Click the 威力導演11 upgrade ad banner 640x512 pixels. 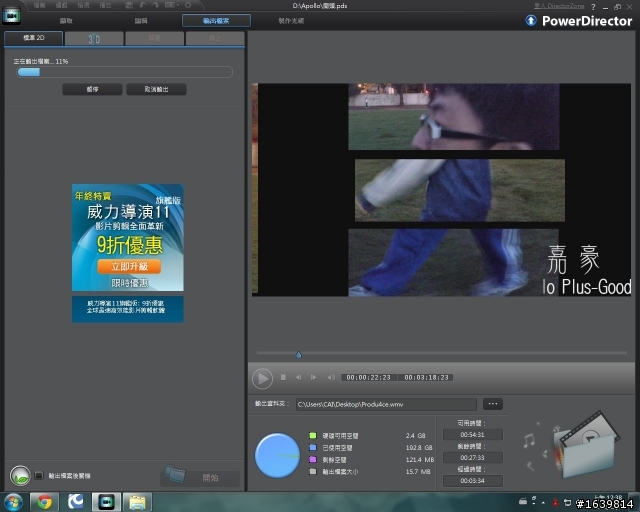[128, 237]
